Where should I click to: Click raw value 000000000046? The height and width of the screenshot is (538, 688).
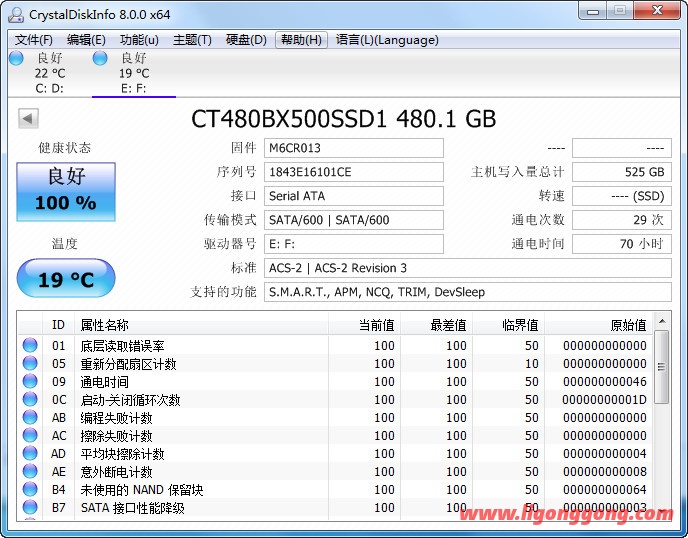point(605,382)
